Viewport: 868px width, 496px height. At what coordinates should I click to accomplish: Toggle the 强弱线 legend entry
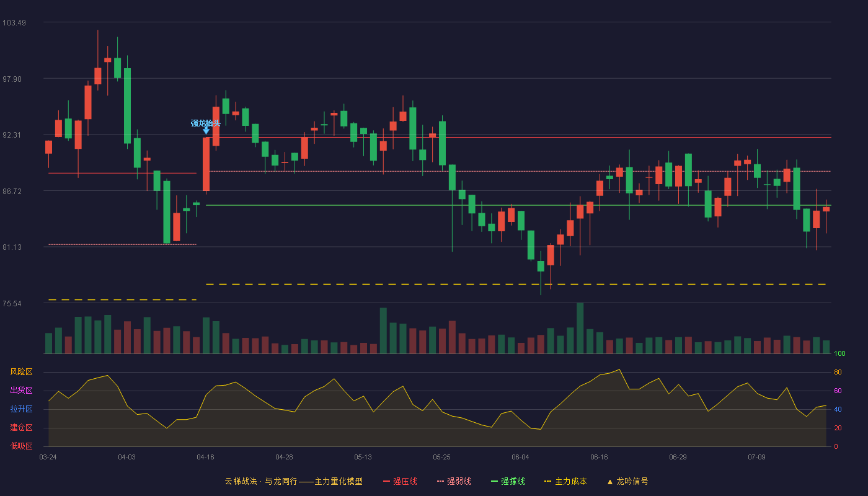coord(454,481)
